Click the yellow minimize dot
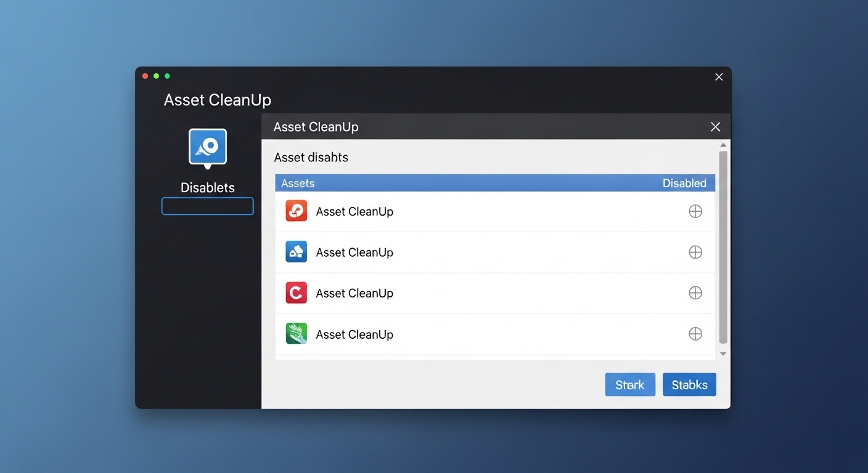The width and height of the screenshot is (868, 473). (x=157, y=76)
